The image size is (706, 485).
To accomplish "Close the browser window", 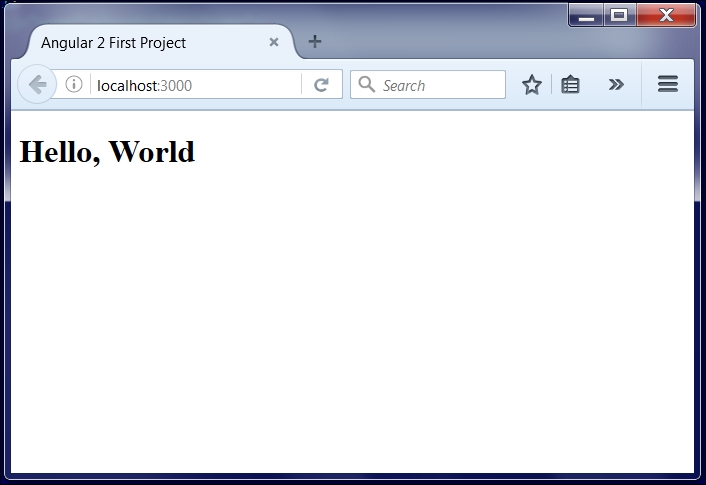I will [666, 15].
